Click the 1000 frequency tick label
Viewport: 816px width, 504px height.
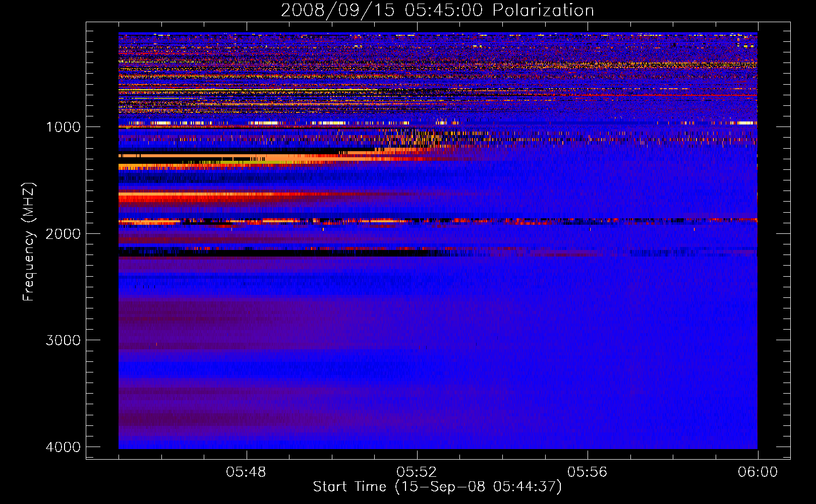click(x=63, y=127)
